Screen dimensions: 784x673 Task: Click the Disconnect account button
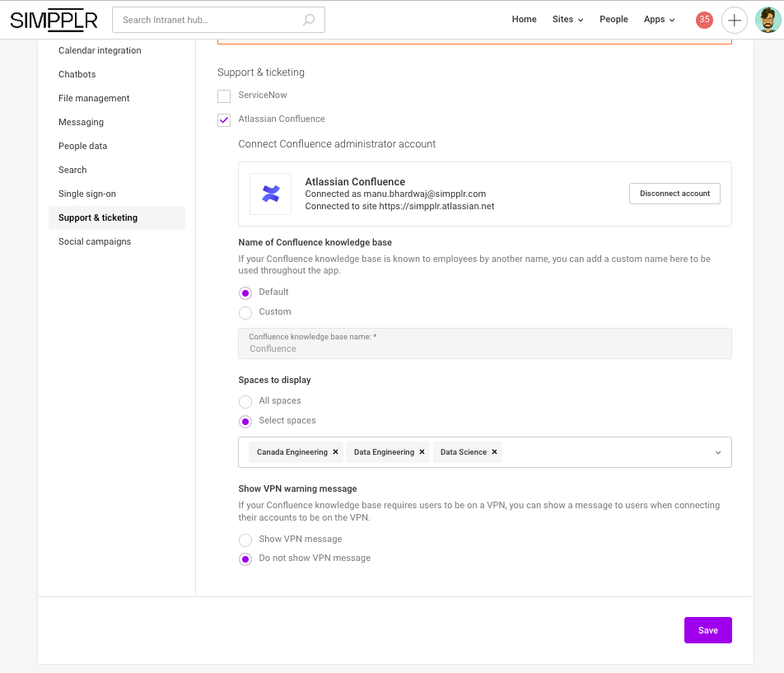point(674,193)
